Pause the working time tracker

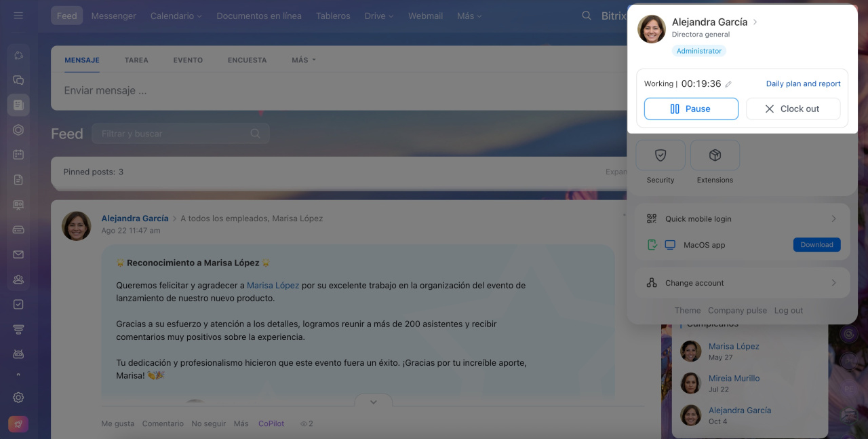tap(691, 109)
